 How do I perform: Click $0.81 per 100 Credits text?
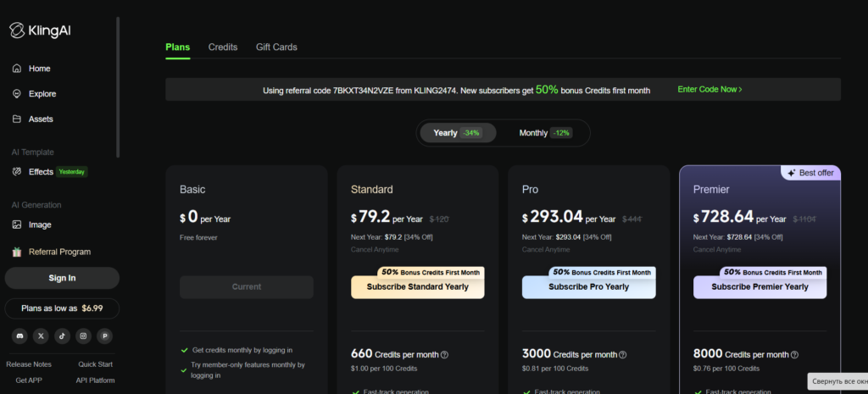555,369
